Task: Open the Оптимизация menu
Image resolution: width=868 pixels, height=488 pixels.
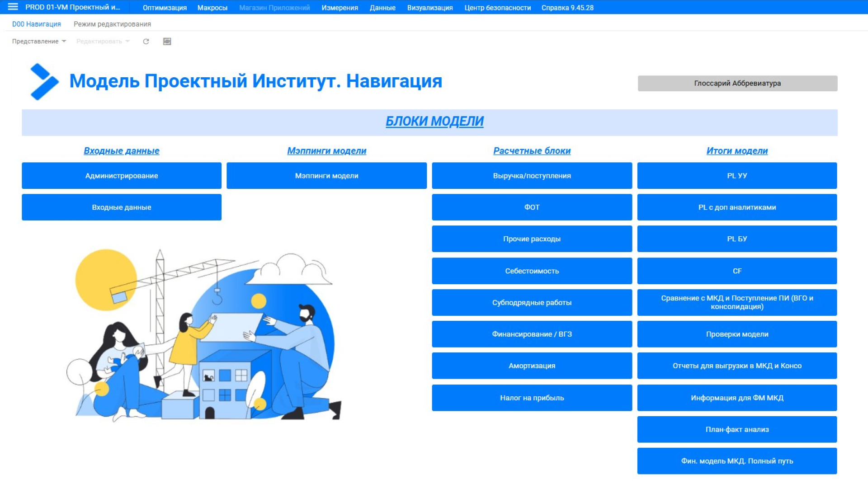Action: click(x=165, y=8)
